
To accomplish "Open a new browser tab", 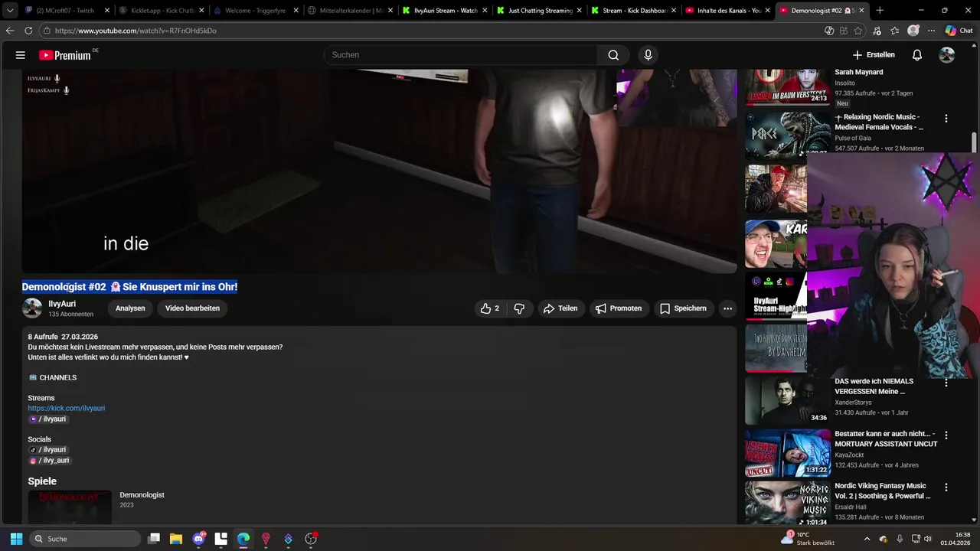I will (880, 11).
